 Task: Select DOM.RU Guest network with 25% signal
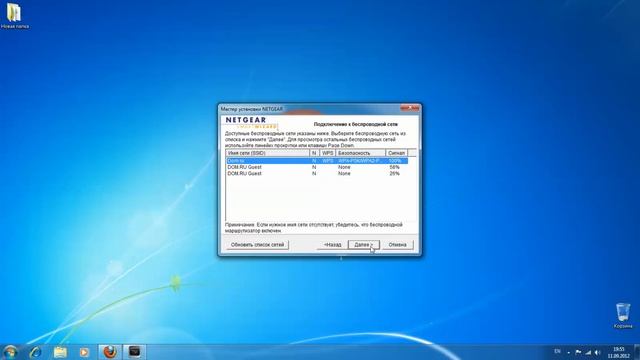[317, 173]
